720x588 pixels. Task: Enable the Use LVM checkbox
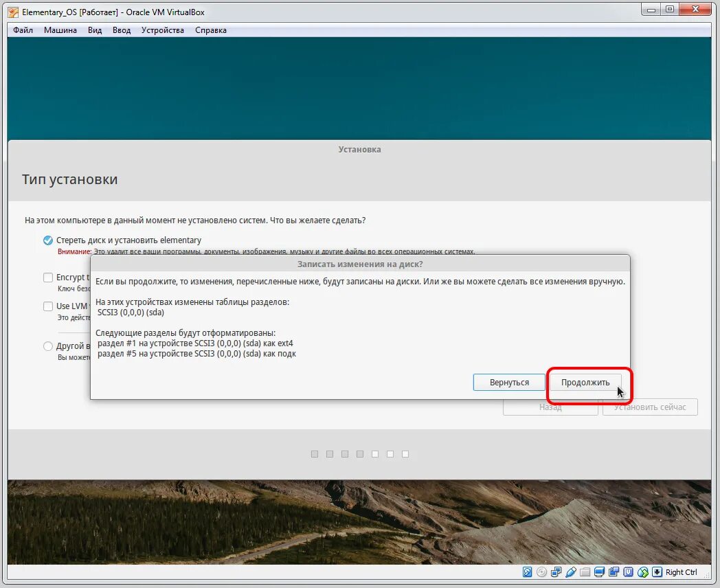click(48, 306)
